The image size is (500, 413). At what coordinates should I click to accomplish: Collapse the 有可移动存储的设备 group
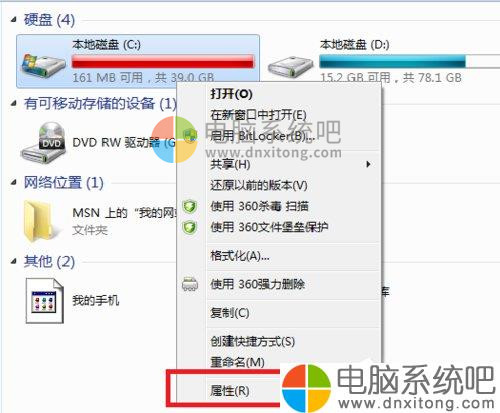13,104
